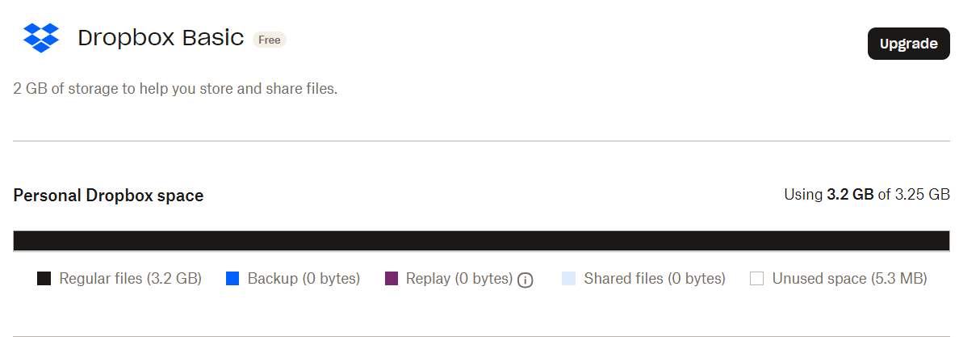Select the Regular files (3.2 GB) label

pos(130,279)
